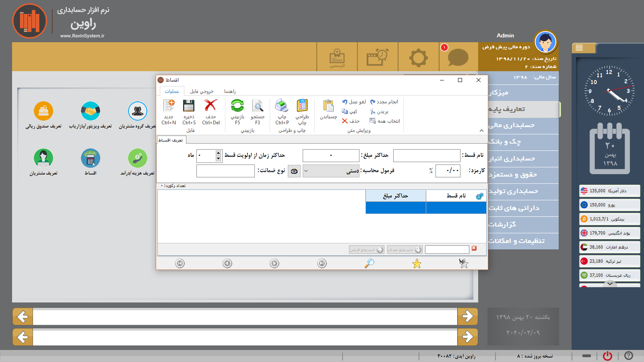Increase the priority months spinner value
Viewport: 644px width, 362px height.
tap(218, 153)
